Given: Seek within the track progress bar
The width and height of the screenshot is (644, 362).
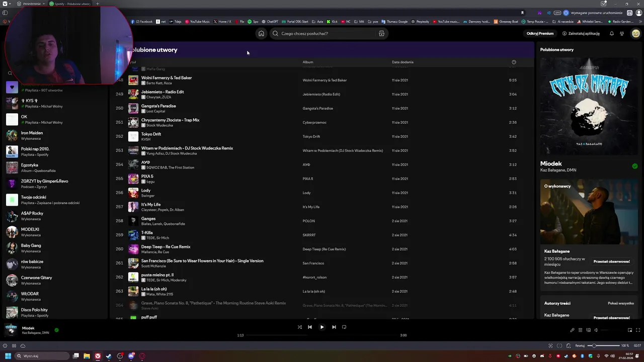Looking at the screenshot, I should pos(322,335).
